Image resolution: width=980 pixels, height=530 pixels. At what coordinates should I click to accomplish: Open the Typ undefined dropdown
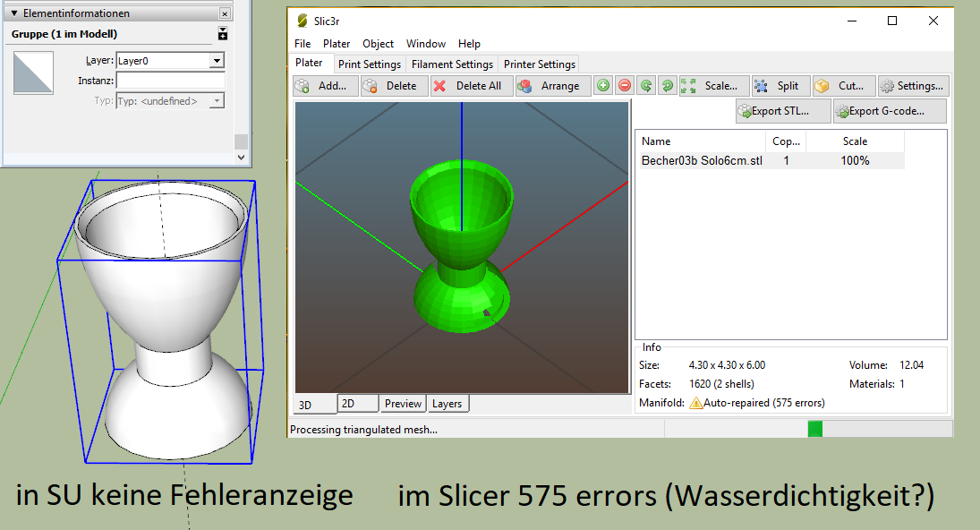(217, 101)
